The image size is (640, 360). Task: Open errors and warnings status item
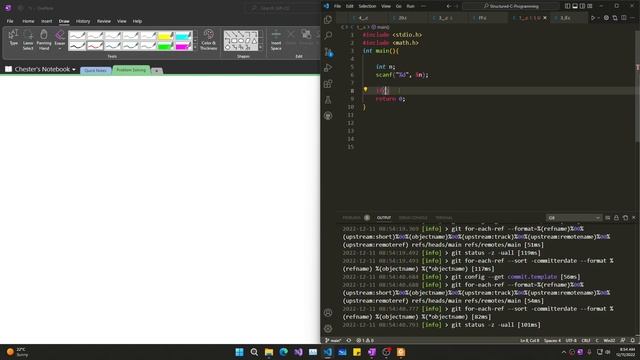pyautogui.click(x=365, y=340)
